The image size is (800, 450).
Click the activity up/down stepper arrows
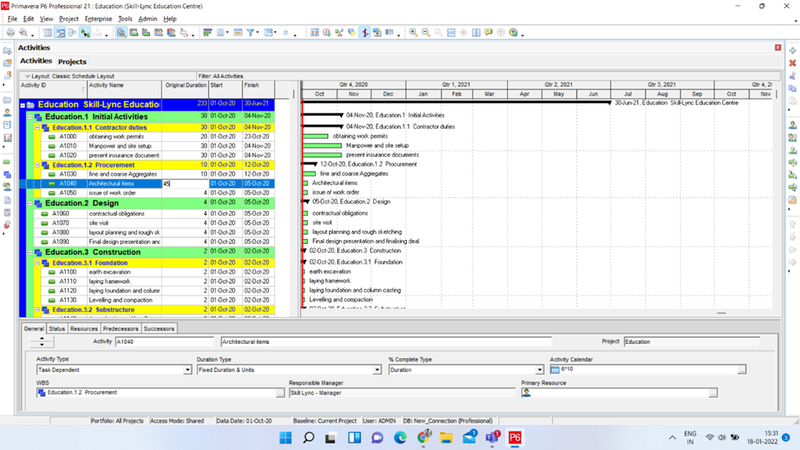42,342
